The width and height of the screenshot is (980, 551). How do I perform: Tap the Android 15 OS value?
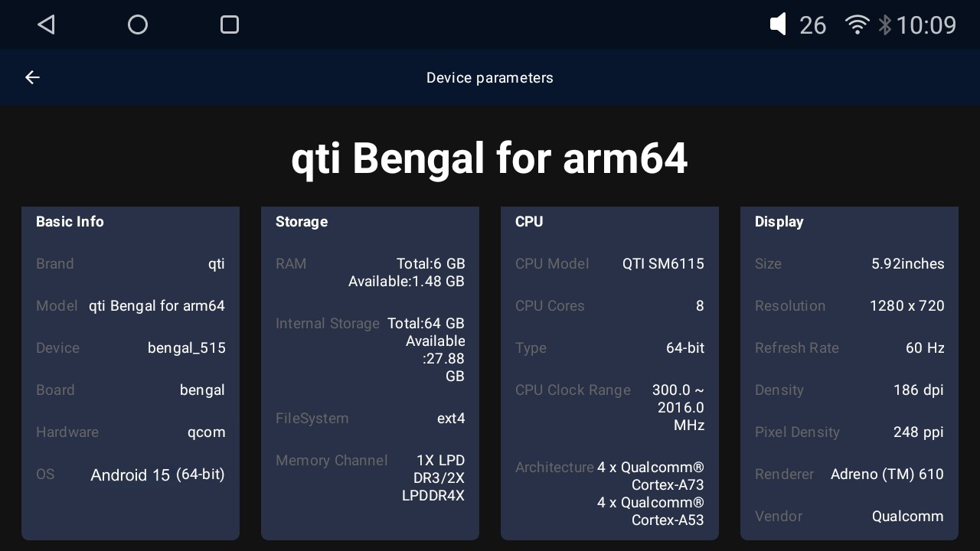pyautogui.click(x=130, y=475)
